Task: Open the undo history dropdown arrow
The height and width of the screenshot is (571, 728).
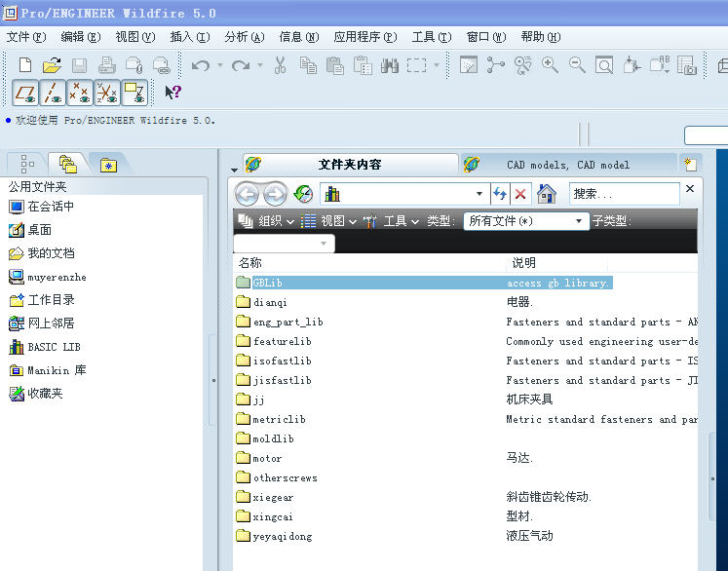Action: tap(220, 65)
